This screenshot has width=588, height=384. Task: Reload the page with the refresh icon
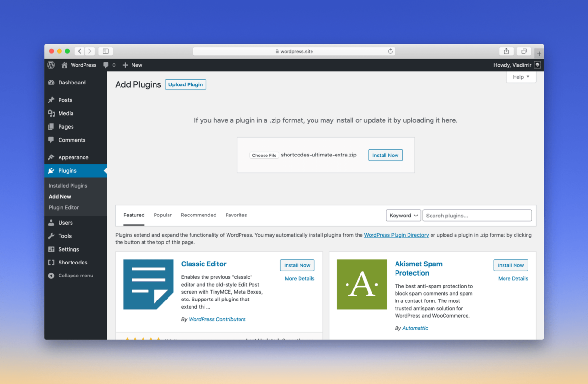pyautogui.click(x=390, y=51)
